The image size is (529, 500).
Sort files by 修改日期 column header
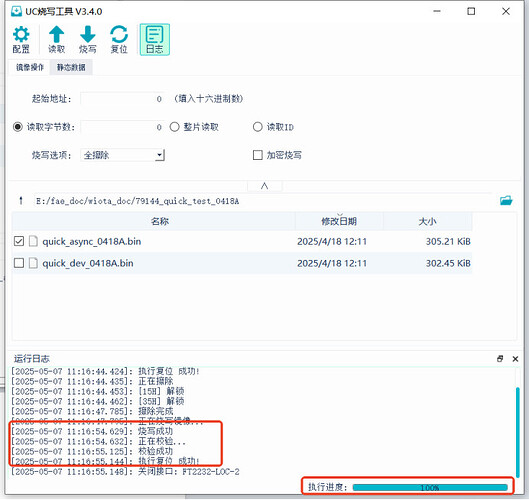339,221
